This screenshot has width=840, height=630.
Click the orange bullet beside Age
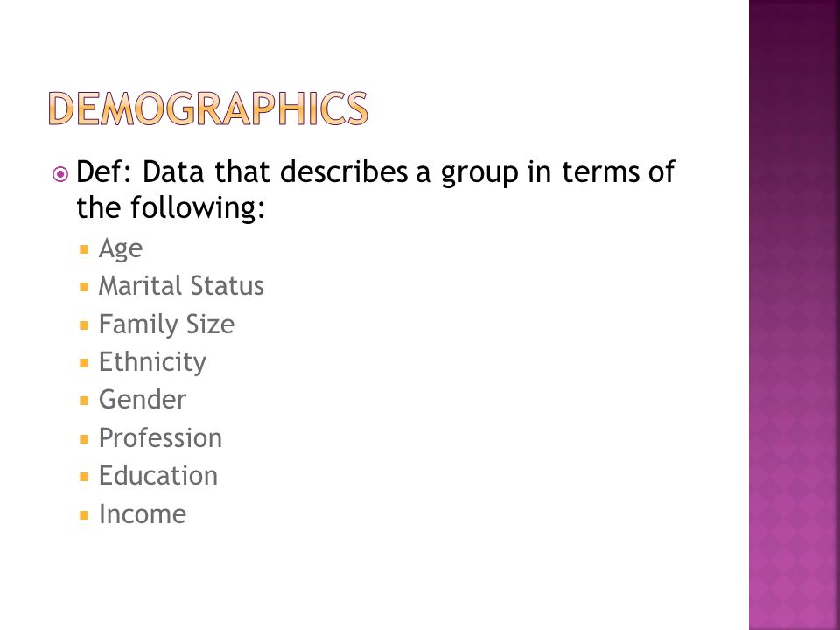click(84, 249)
